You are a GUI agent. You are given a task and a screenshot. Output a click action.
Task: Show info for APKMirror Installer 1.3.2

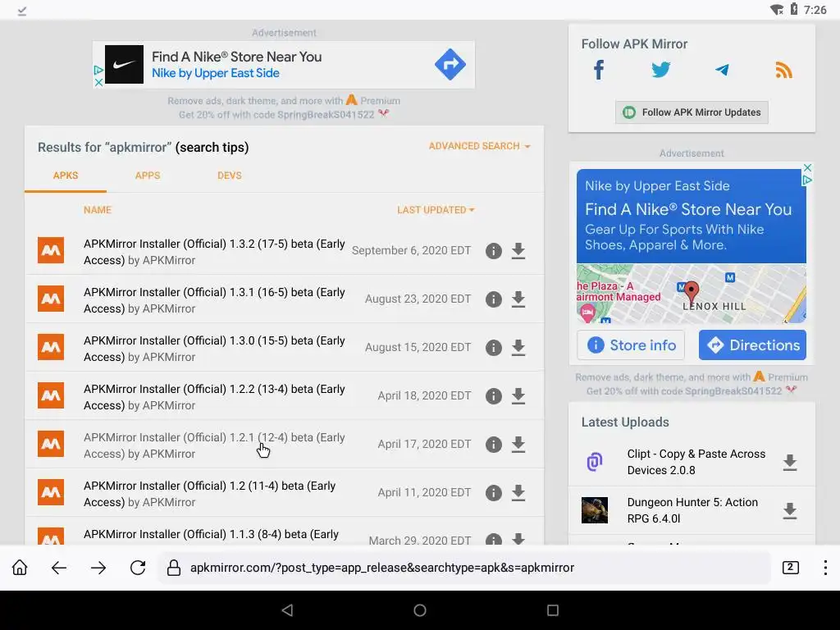[493, 251]
